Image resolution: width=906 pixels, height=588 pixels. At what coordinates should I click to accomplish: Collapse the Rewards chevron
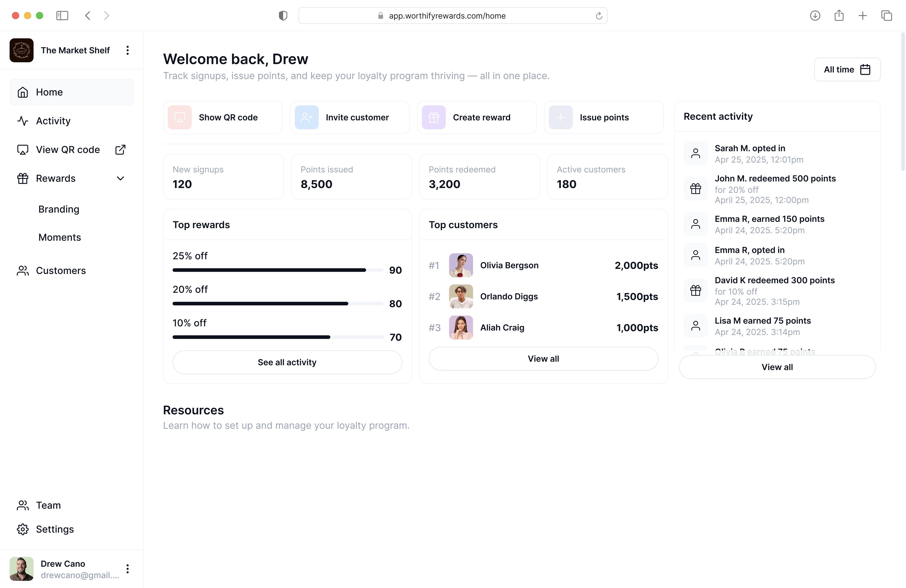pyautogui.click(x=120, y=178)
